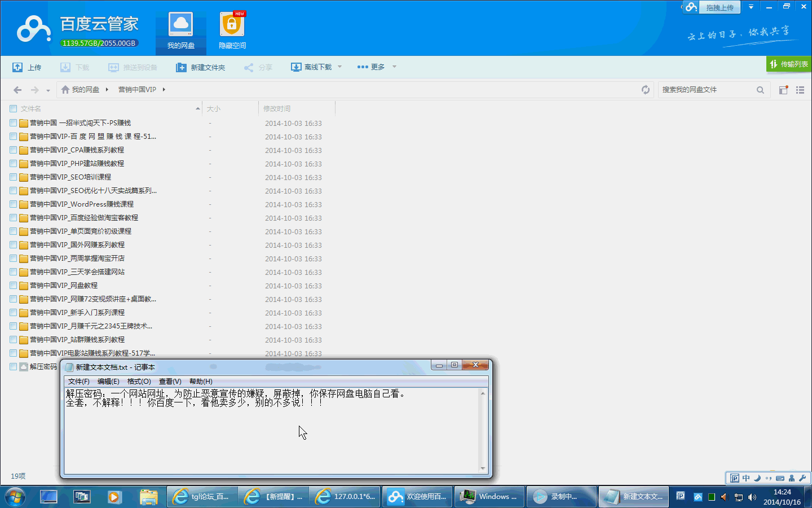The image size is (812, 508).
Task: Tick the select-all 文件名 checkbox
Action: click(13, 108)
